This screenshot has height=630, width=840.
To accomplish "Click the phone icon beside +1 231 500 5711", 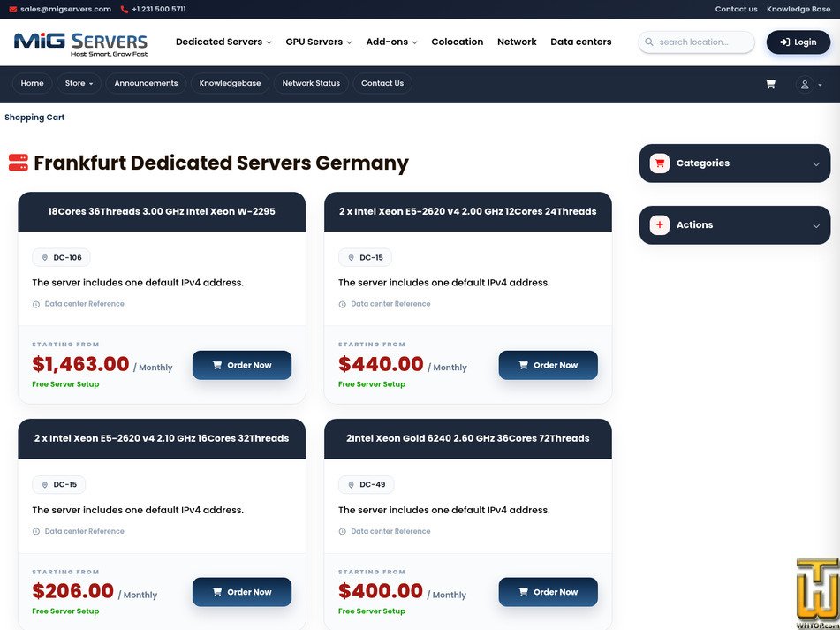I will coord(125,9).
